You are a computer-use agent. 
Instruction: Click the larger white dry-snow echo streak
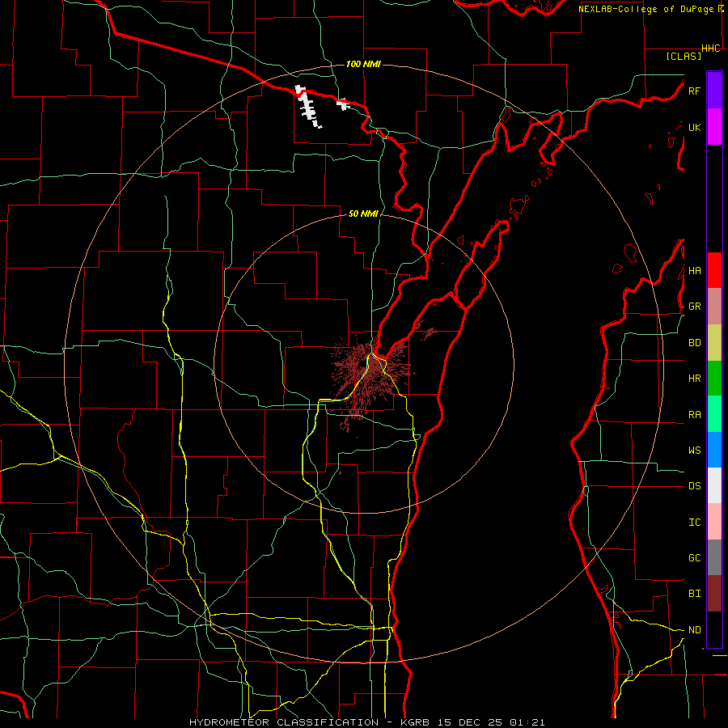click(x=308, y=106)
